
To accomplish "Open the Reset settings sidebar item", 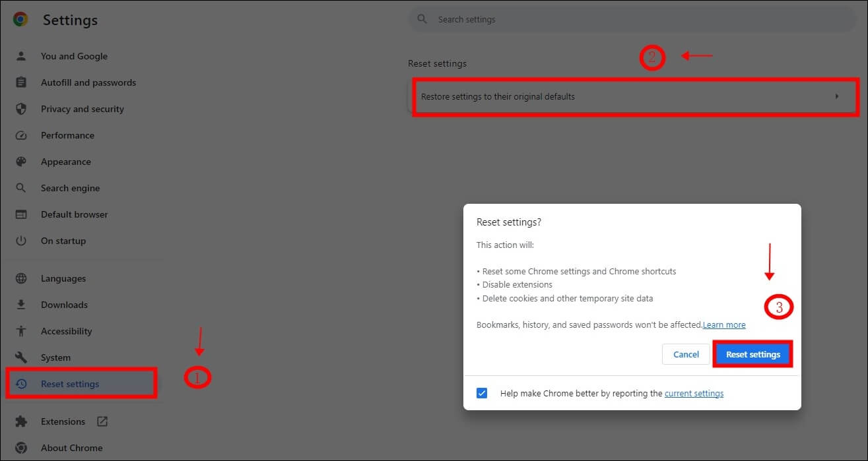I will 70,384.
